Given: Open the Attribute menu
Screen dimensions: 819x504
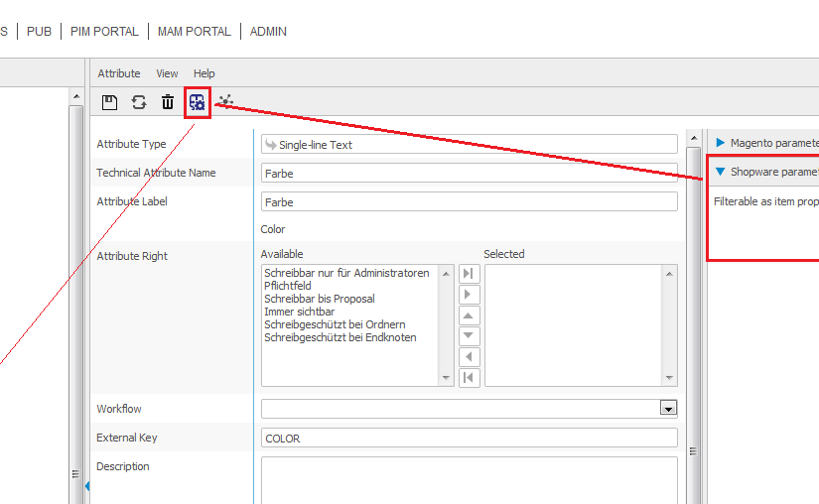Looking at the screenshot, I should pos(118,73).
